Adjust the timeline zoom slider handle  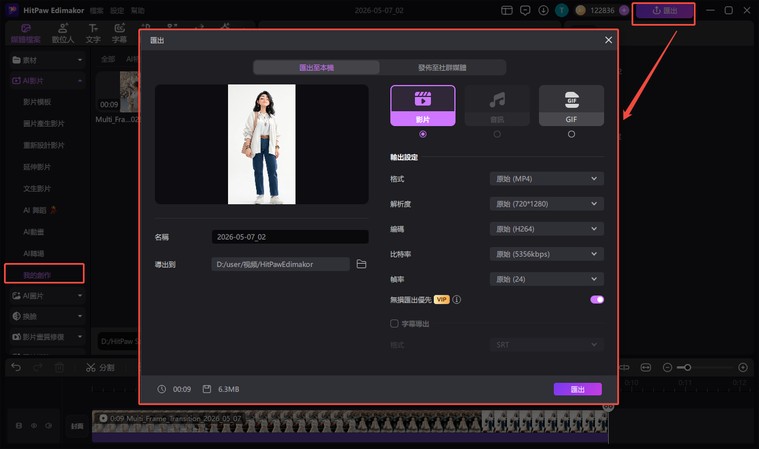pyautogui.click(x=687, y=368)
